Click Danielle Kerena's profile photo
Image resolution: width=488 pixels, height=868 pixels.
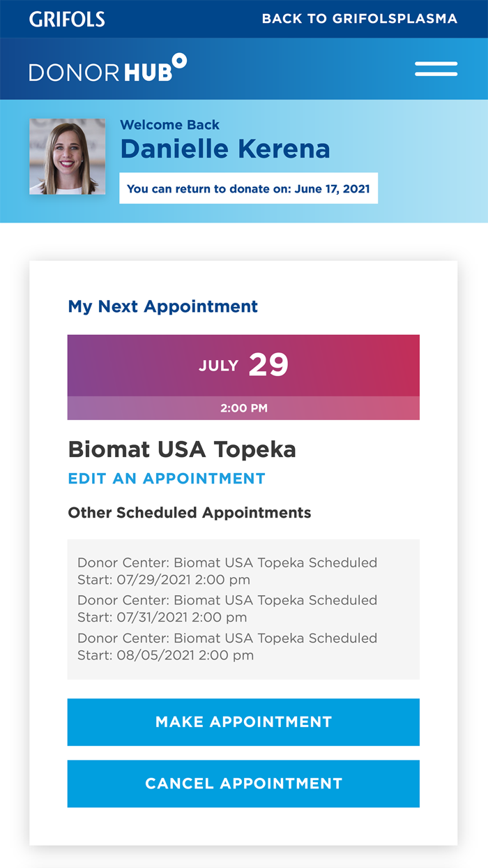point(67,156)
